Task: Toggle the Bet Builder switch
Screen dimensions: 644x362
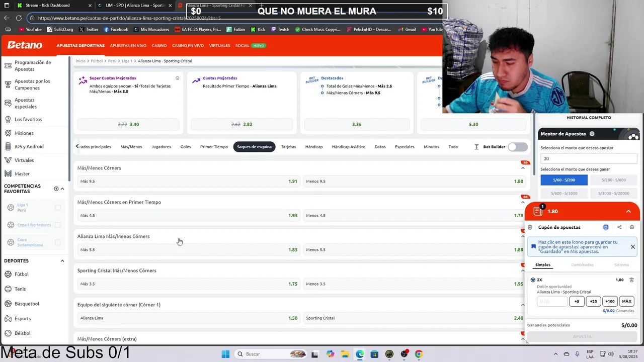Action: click(518, 147)
